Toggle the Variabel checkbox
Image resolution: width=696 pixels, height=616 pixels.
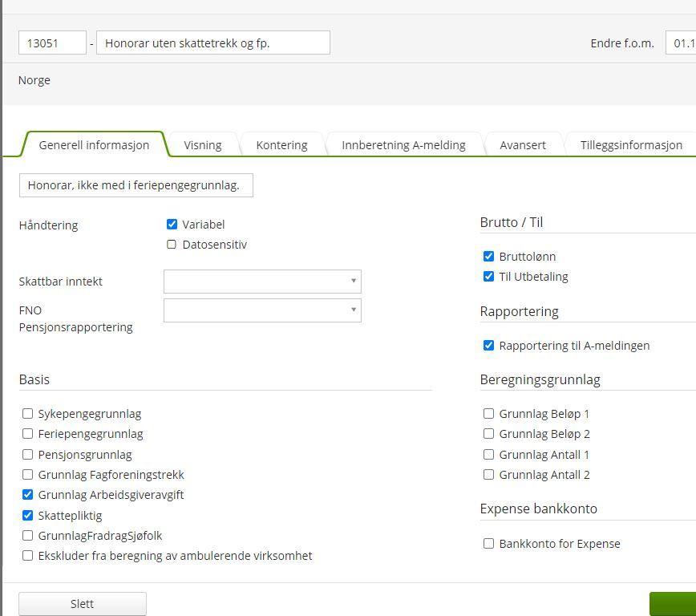click(172, 225)
